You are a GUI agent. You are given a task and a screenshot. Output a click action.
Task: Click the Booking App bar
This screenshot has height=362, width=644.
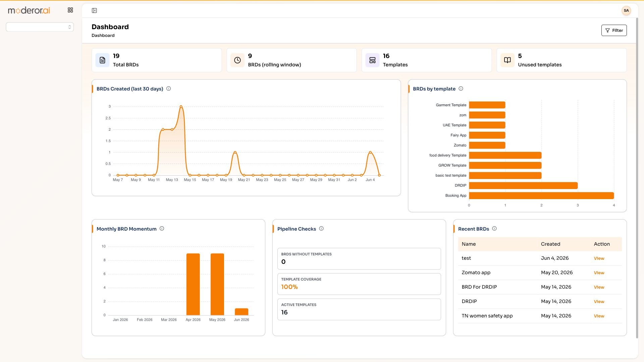pyautogui.click(x=541, y=195)
